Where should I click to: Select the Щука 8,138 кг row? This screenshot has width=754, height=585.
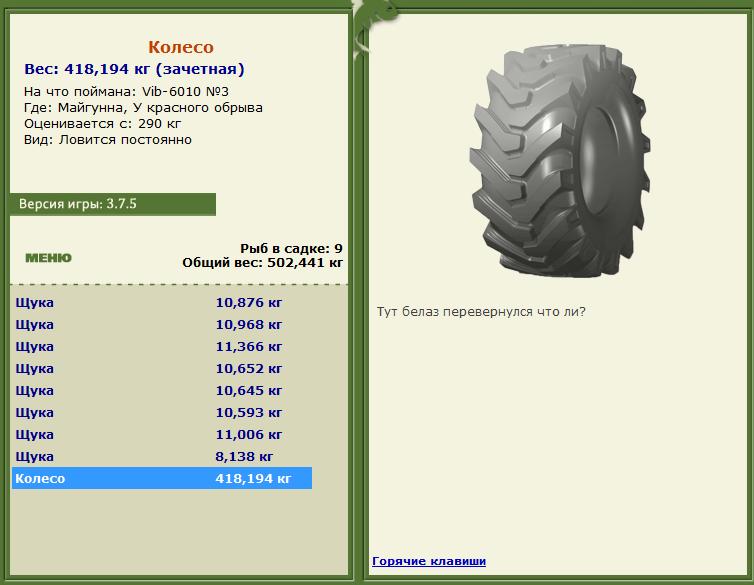tap(162, 457)
